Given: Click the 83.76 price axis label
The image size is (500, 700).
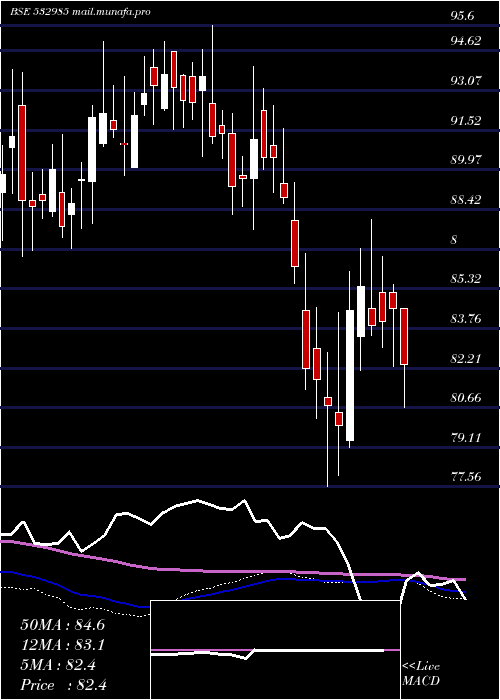Looking at the screenshot, I should click(466, 318).
